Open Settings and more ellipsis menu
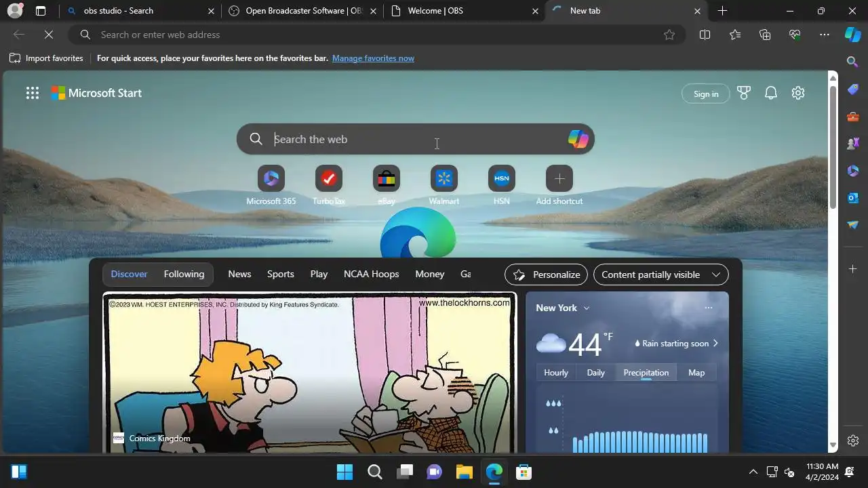Screen dimensions: 868x488 (x=825, y=35)
